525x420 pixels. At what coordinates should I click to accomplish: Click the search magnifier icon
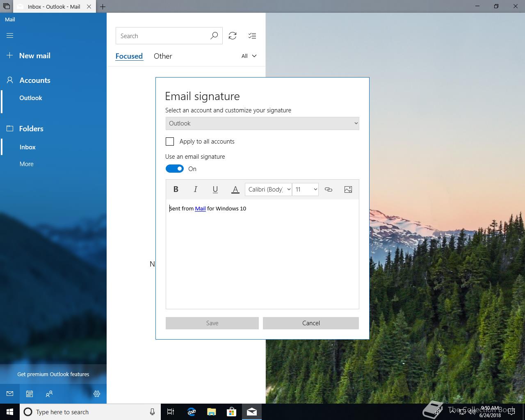[214, 36]
